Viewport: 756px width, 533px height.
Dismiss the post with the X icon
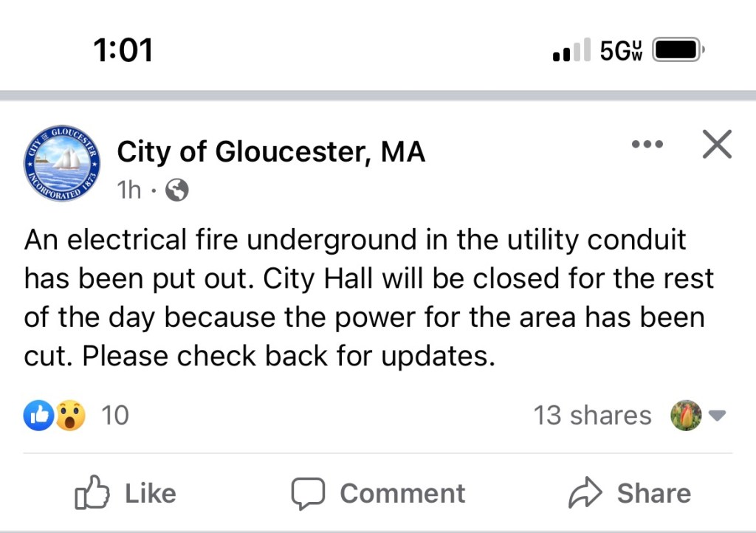[x=717, y=144]
